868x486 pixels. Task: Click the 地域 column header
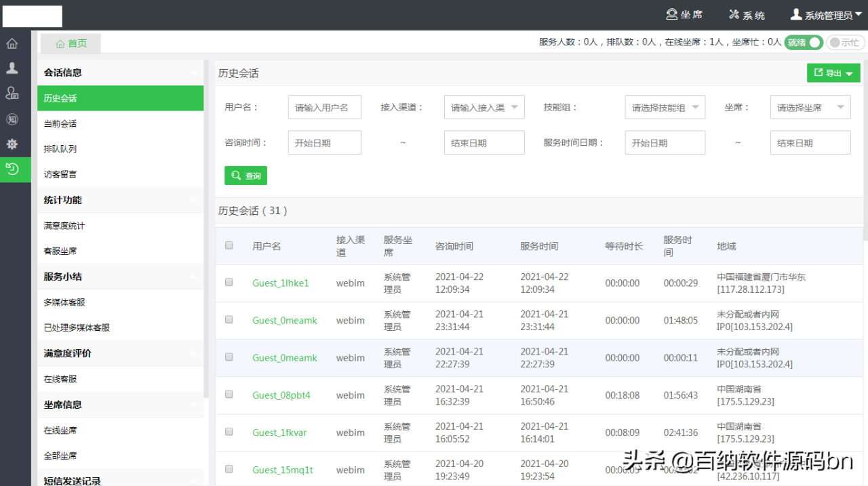[x=726, y=246]
